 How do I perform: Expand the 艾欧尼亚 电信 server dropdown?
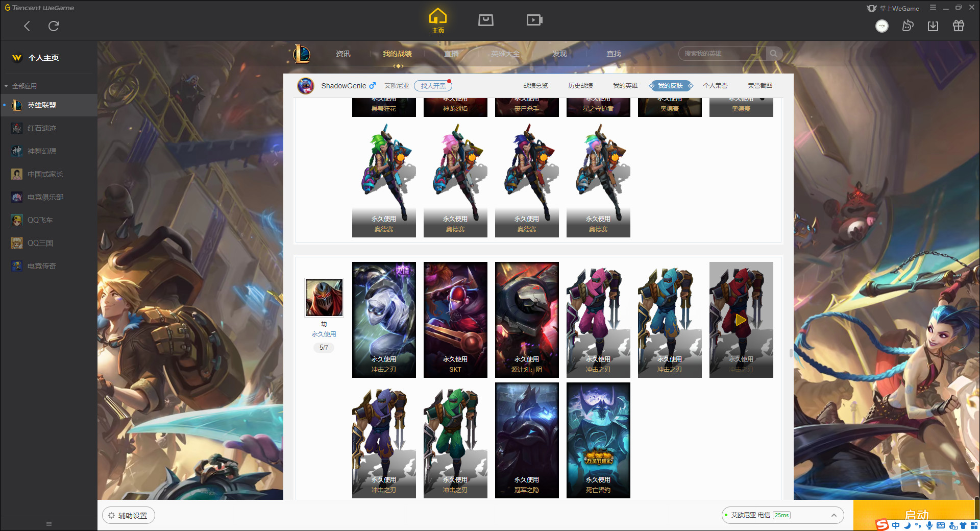click(782, 515)
